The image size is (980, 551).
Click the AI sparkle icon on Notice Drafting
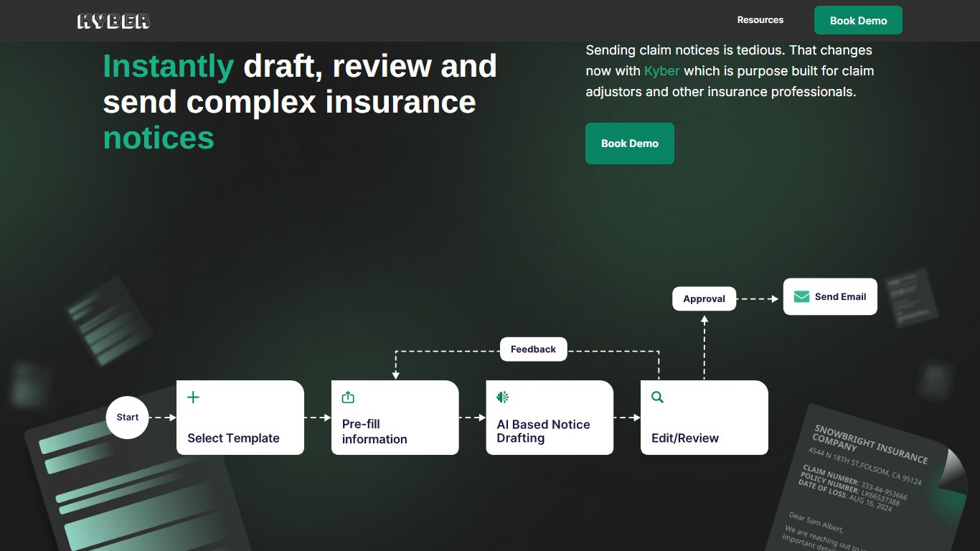pyautogui.click(x=502, y=397)
